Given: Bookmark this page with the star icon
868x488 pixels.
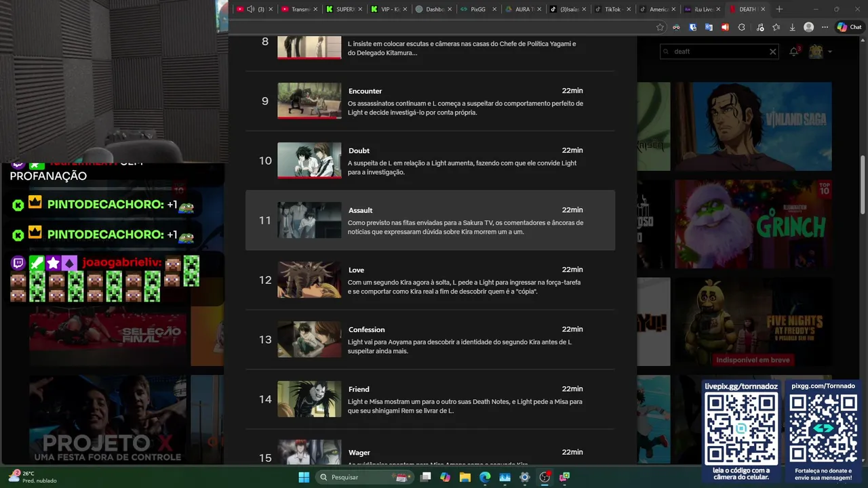Looking at the screenshot, I should [660, 27].
